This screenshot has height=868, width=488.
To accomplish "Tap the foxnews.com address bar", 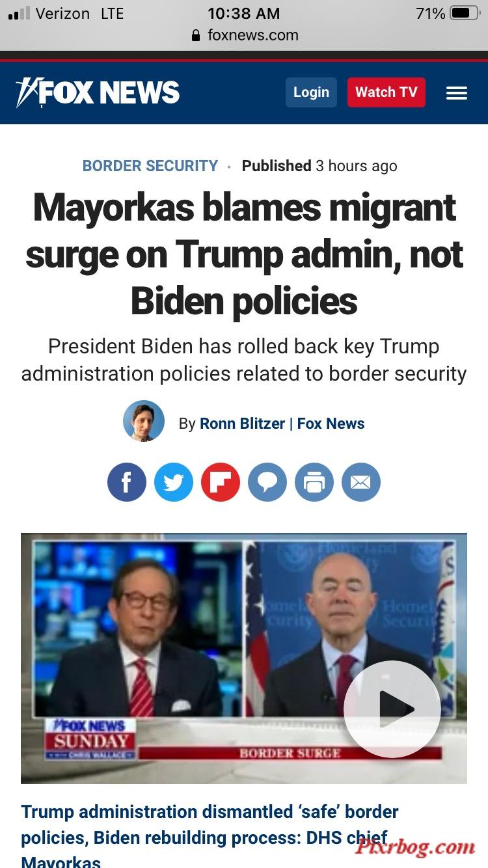I will (245, 35).
